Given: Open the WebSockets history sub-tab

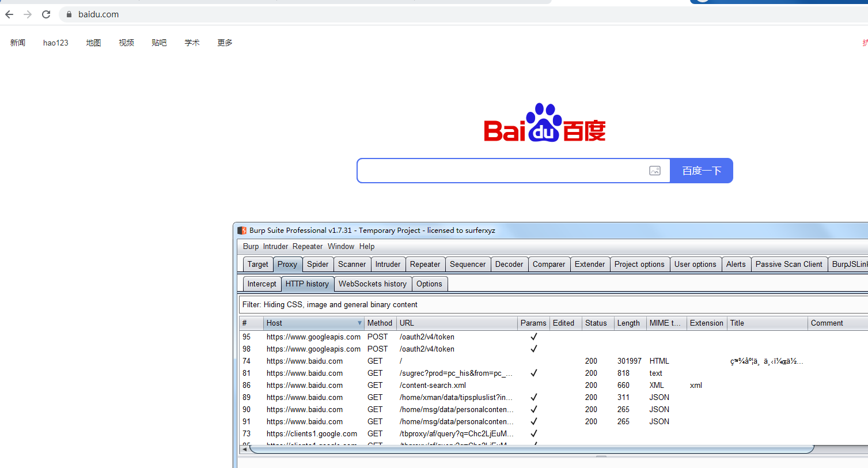Looking at the screenshot, I should 373,284.
